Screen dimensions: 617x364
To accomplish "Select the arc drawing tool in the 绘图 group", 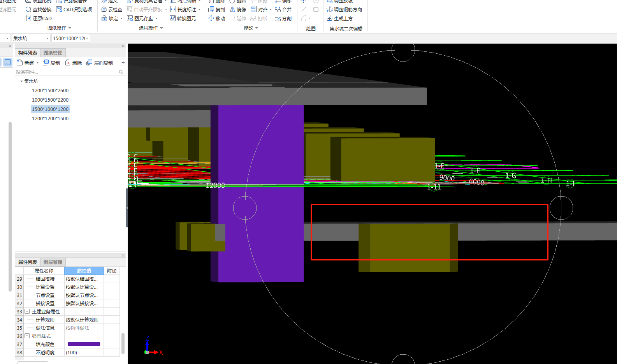I will [x=304, y=18].
